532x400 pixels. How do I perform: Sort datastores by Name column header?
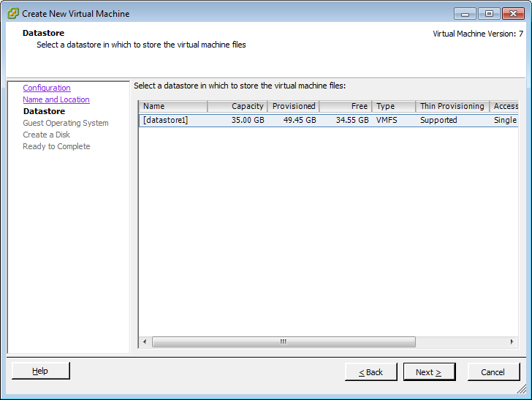click(x=173, y=106)
